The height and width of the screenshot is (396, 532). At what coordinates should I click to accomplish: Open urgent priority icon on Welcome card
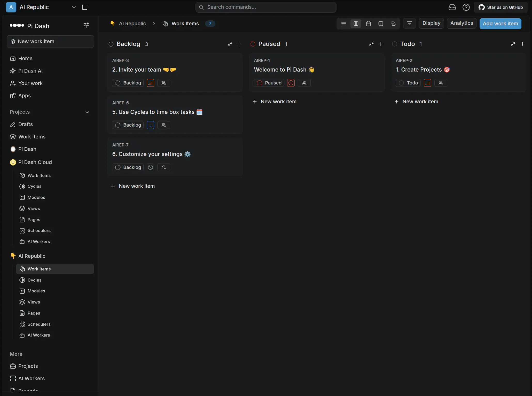(291, 83)
